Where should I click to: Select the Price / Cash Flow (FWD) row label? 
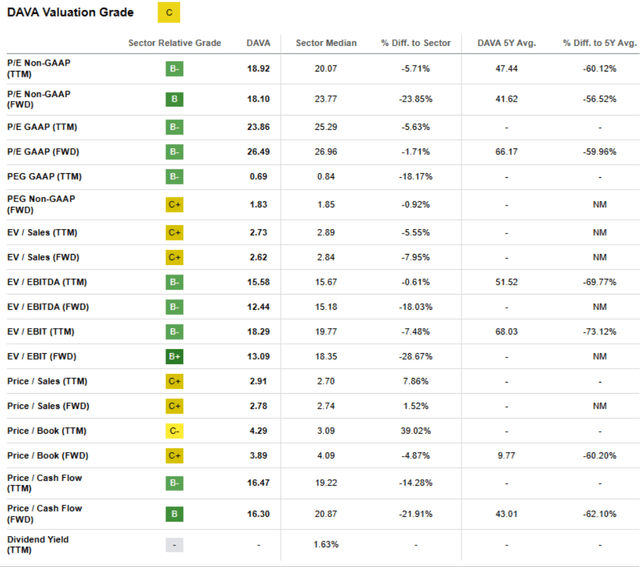44,514
